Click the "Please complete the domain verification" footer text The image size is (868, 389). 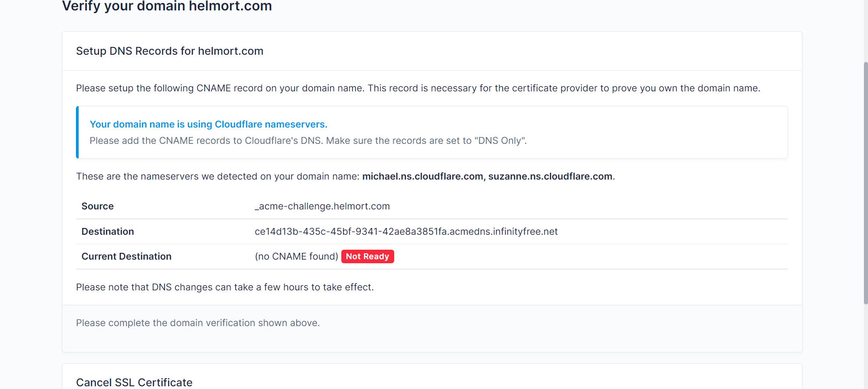(198, 323)
